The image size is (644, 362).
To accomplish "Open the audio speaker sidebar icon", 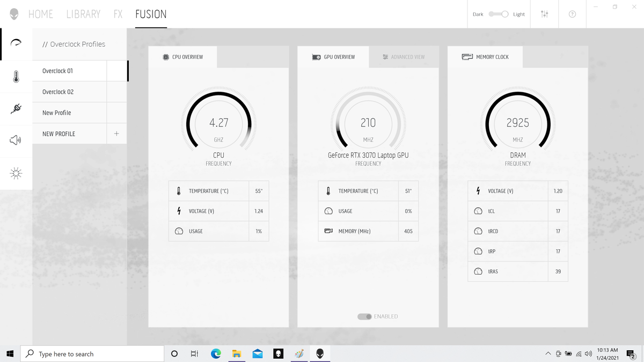I will (16, 141).
